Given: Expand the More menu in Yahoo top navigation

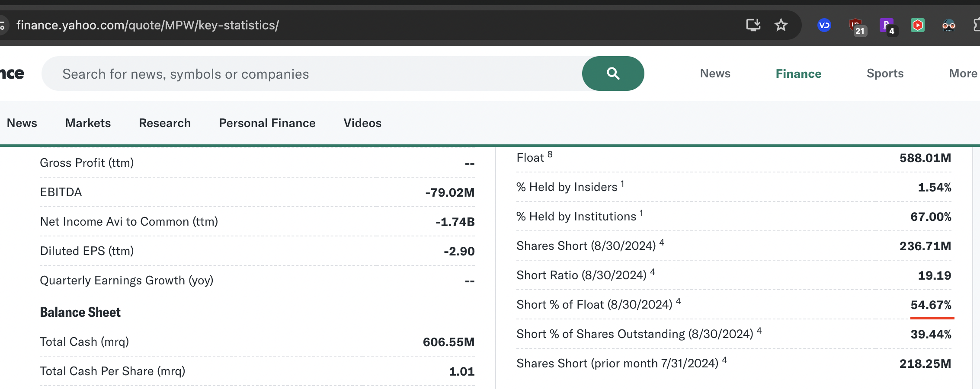Looking at the screenshot, I should pos(963,73).
